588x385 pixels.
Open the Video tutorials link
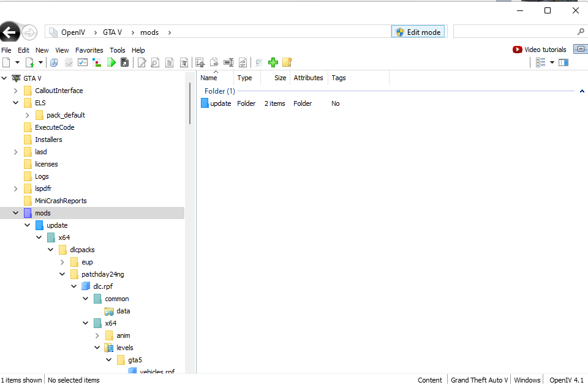540,50
